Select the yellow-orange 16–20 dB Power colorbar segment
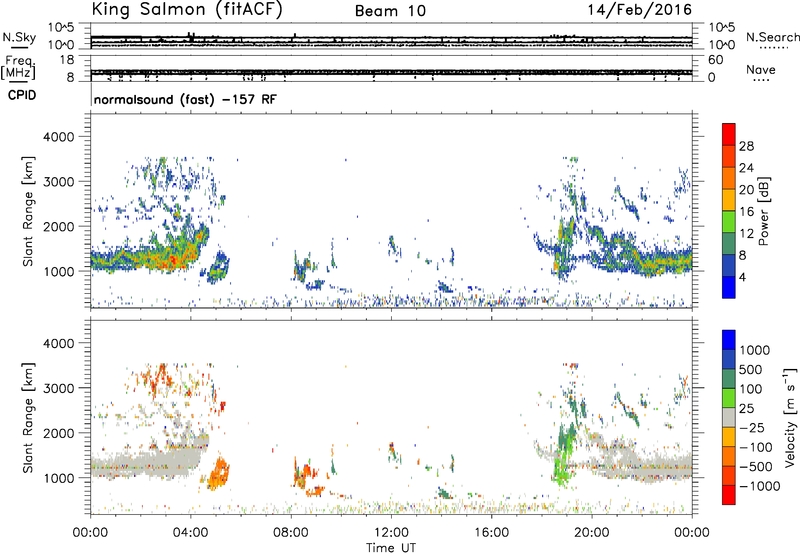Viewport: 800px width, 554px height. 729,199
